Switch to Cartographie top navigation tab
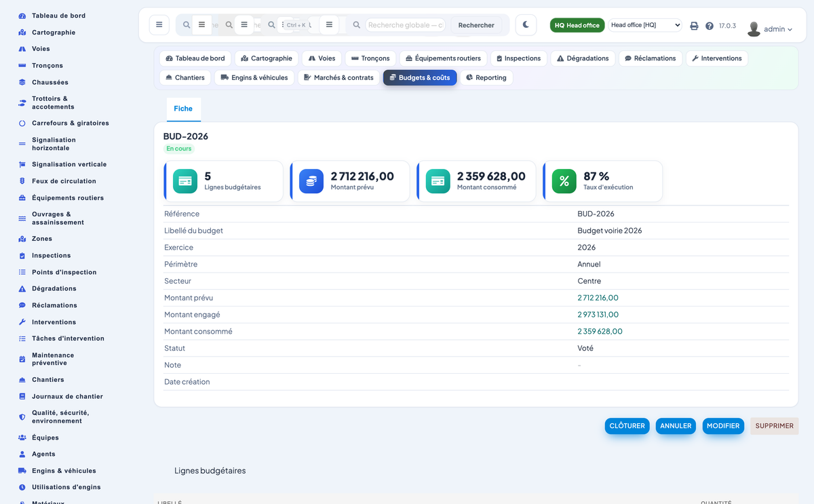The width and height of the screenshot is (814, 504). tap(267, 58)
